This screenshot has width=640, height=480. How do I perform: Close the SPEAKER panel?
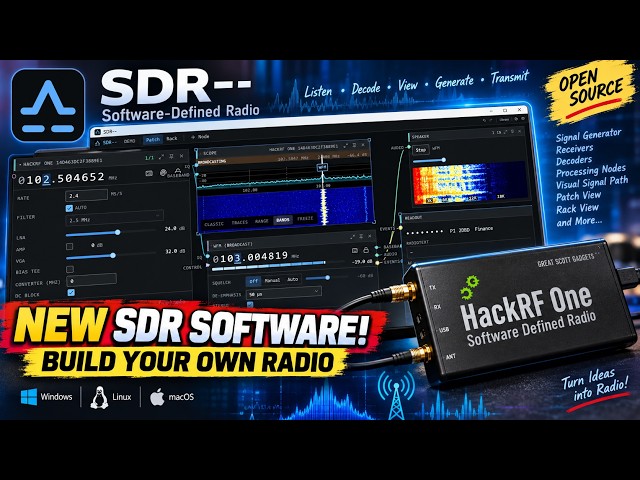520,131
